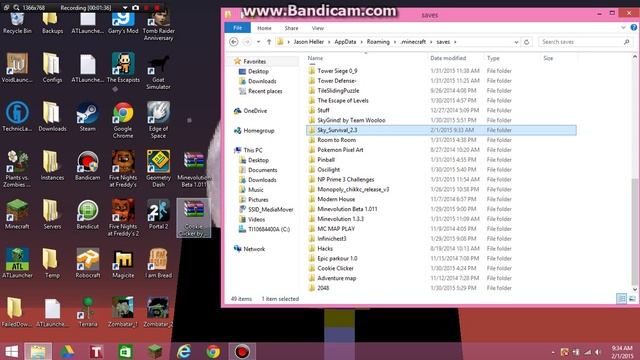Select Plants vs. Zombies desktop icon
Viewport: 640px width, 360px height.
(17, 169)
